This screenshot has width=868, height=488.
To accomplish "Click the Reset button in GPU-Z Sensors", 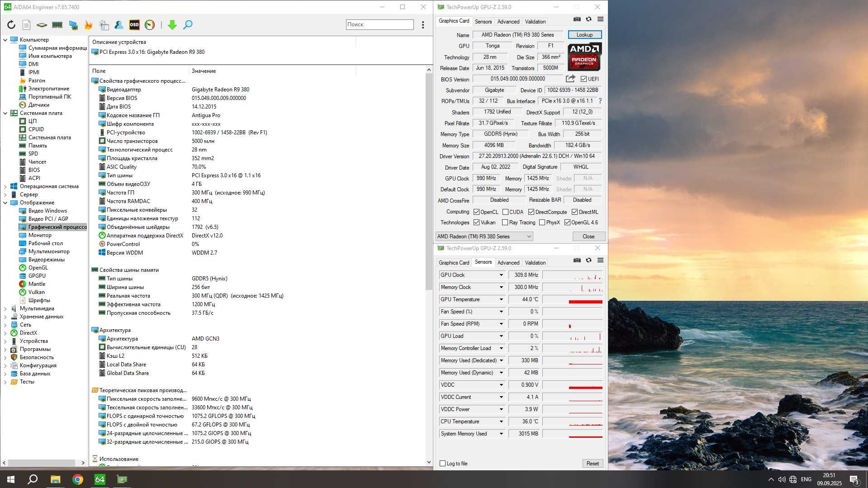I will (x=593, y=464).
